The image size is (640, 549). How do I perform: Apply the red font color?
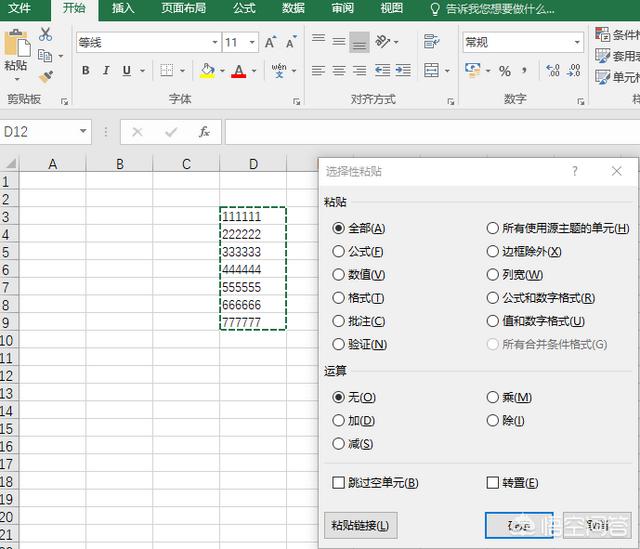[239, 71]
